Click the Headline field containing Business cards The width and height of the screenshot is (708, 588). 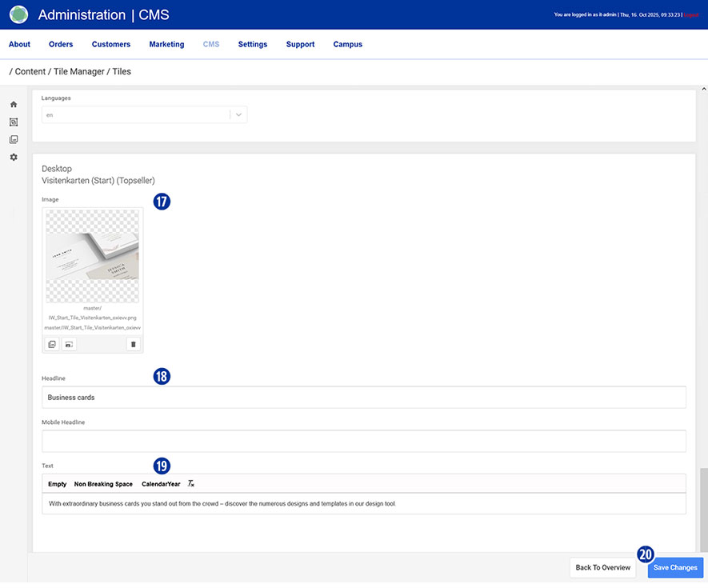point(363,398)
